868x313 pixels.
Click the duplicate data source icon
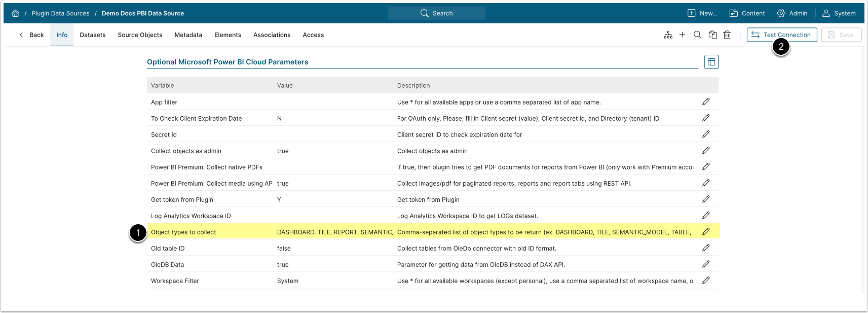pyautogui.click(x=712, y=35)
